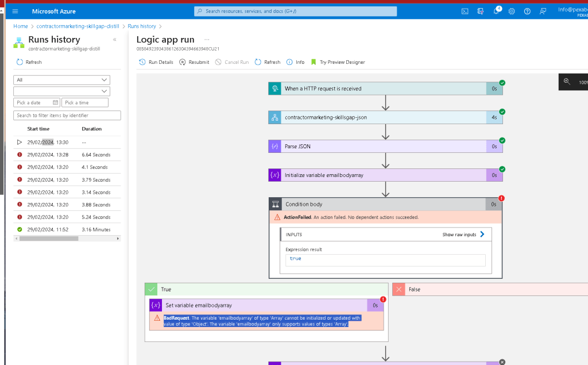Click the true expression result box
The height and width of the screenshot is (365, 588).
pos(385,260)
